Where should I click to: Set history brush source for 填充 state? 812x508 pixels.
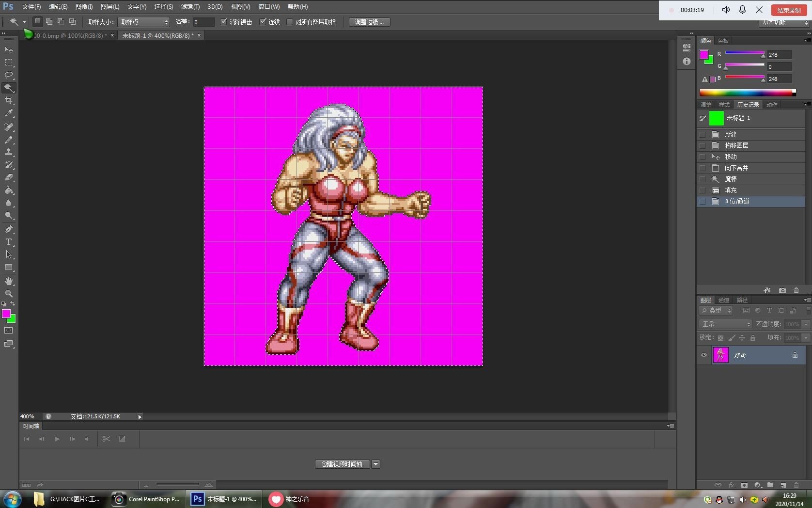[703, 190]
